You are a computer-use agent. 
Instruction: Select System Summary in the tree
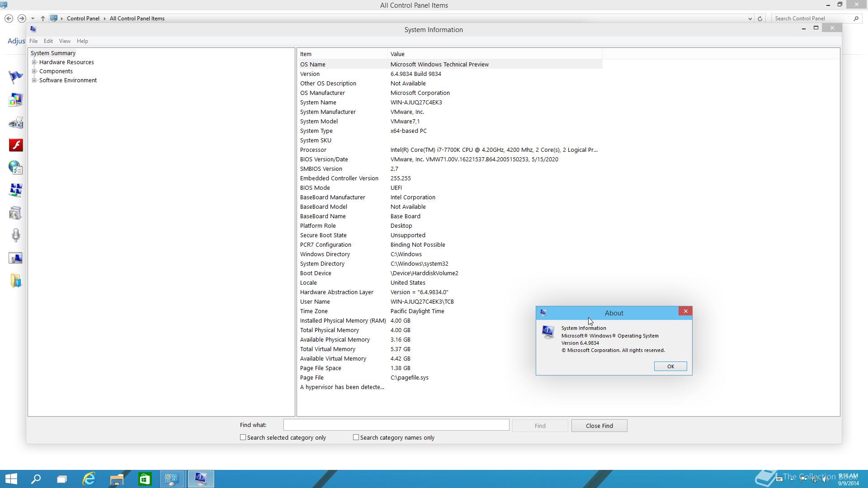tap(53, 53)
